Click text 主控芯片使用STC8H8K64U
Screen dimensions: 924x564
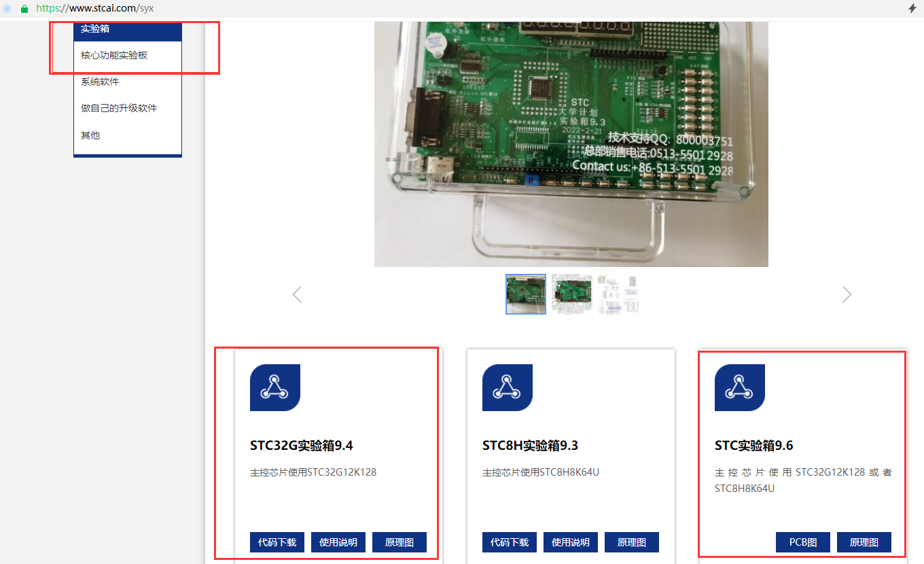click(541, 472)
